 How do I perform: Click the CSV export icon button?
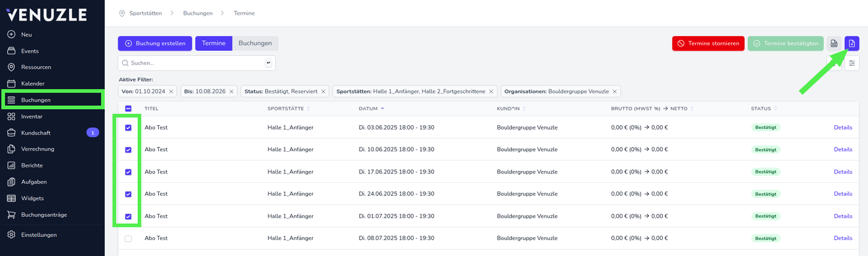tap(834, 43)
